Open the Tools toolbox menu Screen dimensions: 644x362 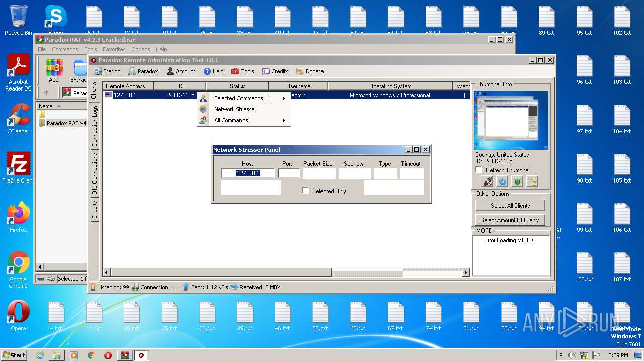[x=243, y=71]
